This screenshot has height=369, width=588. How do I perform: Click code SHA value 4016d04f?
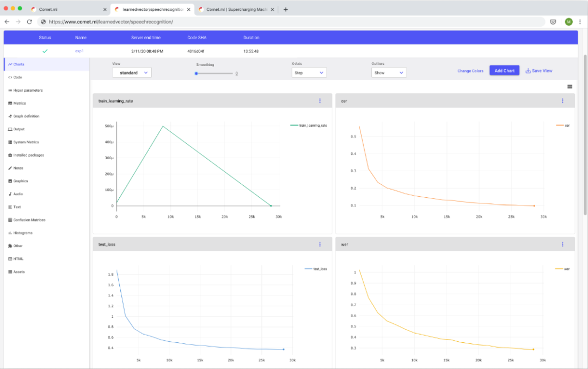(196, 51)
